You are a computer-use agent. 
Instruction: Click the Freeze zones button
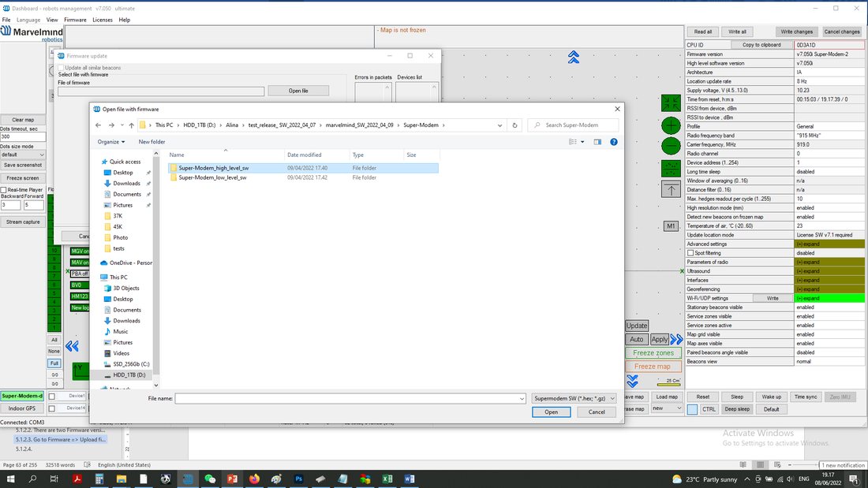[653, 353]
